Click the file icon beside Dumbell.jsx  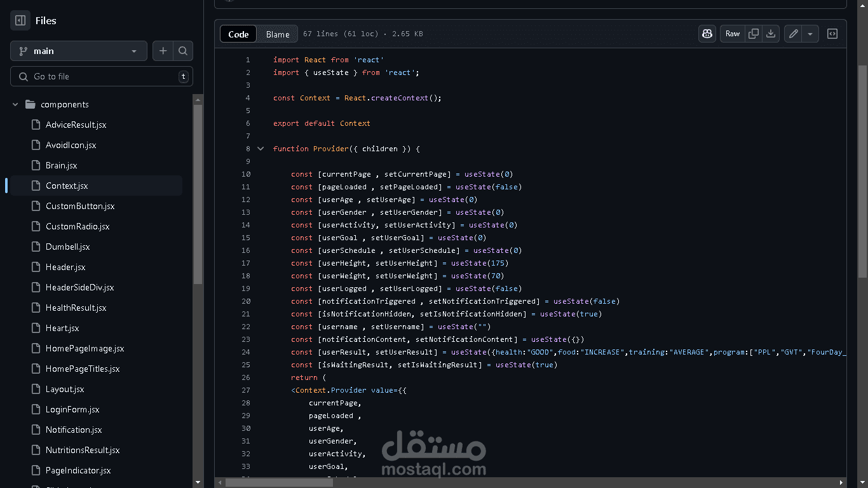coord(36,247)
